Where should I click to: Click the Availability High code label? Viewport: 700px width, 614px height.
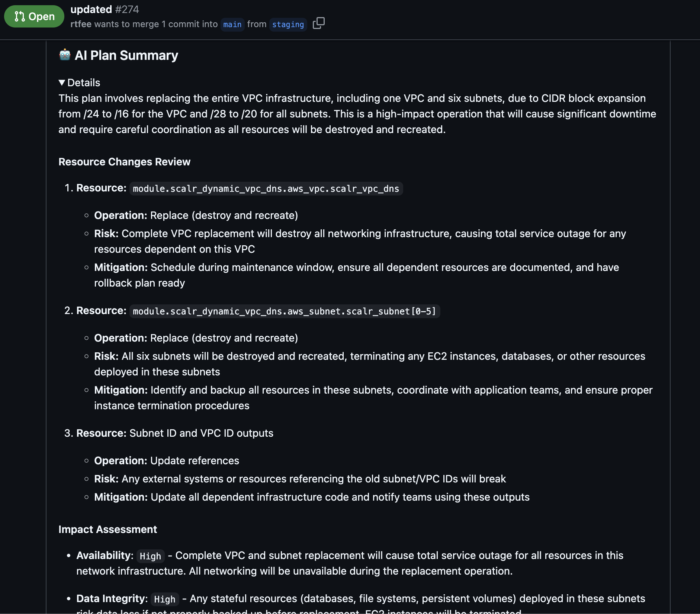click(150, 556)
